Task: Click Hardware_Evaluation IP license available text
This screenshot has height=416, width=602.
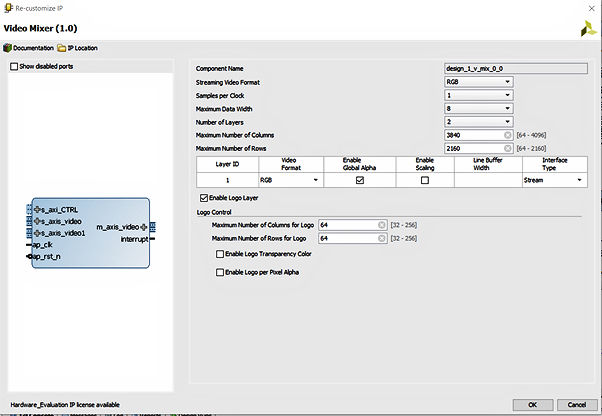Action: coord(65,405)
